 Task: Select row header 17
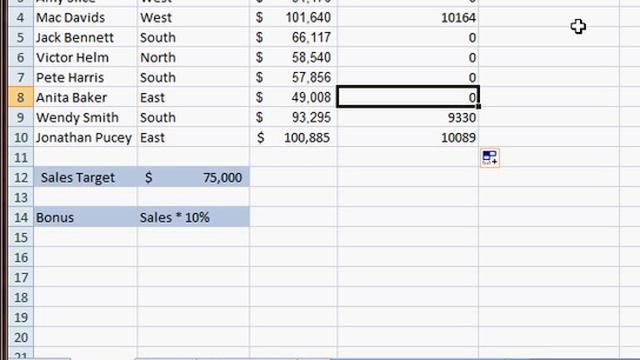21,278
